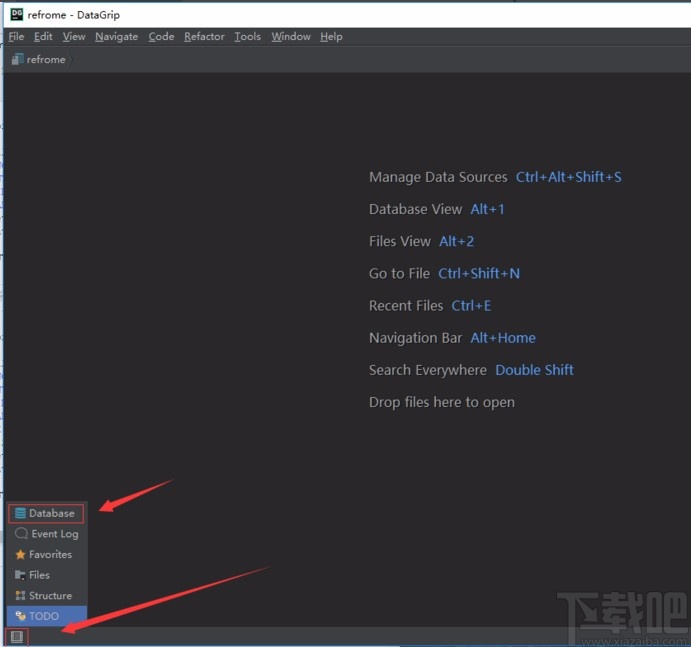This screenshot has height=647, width=691.
Task: Click the DataGrip app icon in title bar
Action: coord(17,14)
